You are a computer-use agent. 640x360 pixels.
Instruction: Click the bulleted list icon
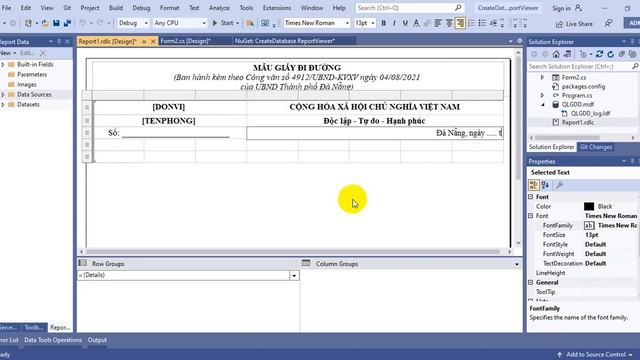[482, 23]
